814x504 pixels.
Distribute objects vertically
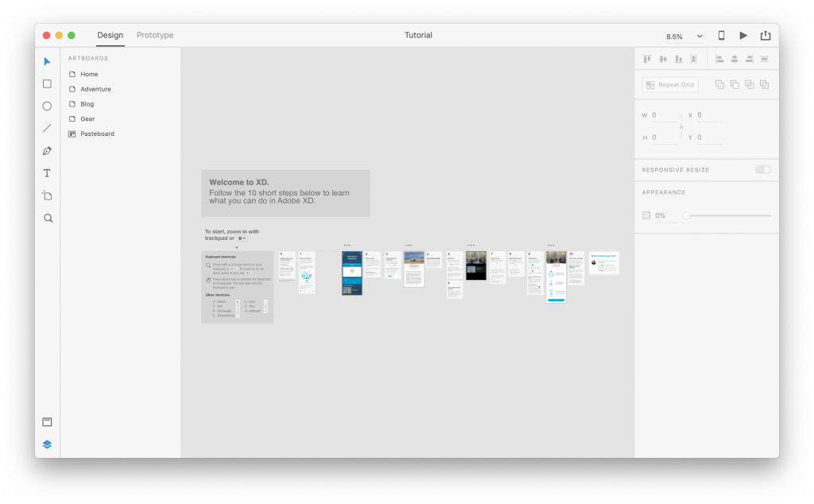[764, 59]
